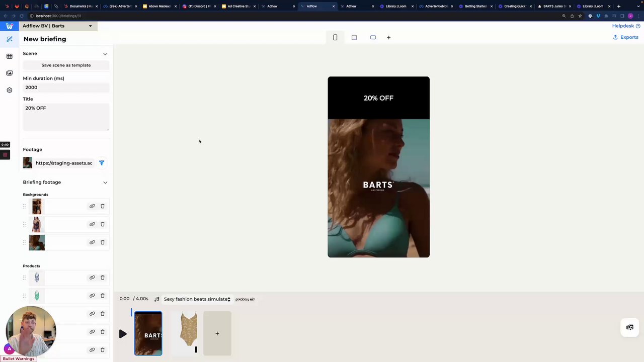Click the Exports button
This screenshot has width=644, height=362.
625,37
